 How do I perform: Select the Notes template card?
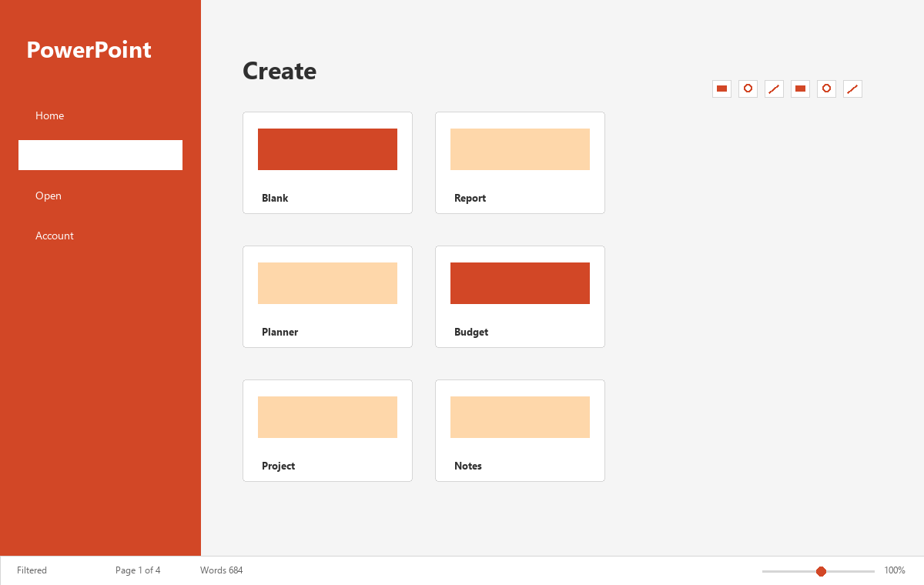coord(520,430)
